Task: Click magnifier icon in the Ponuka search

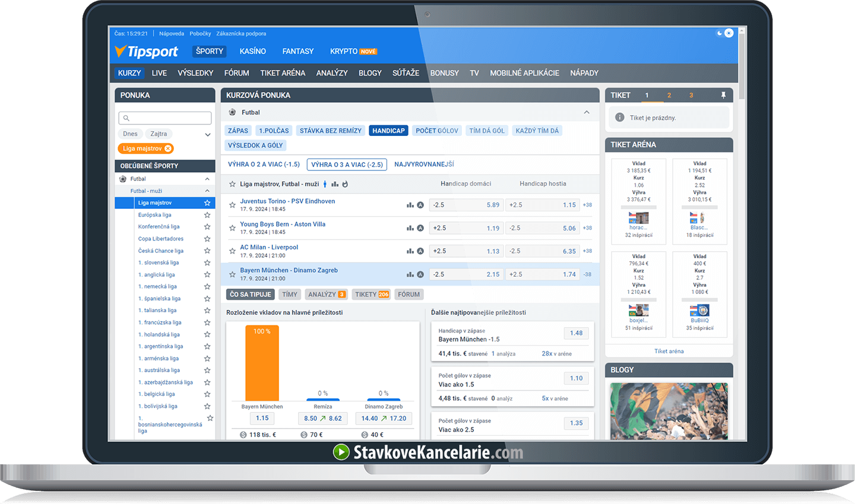Action: 126,118
